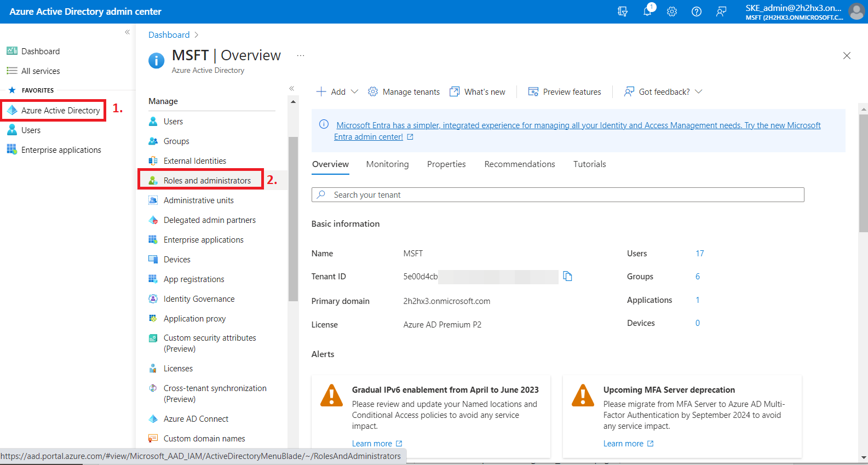Open more options ellipsis beside Overview title
Image resolution: width=868 pixels, height=465 pixels.
click(301, 55)
